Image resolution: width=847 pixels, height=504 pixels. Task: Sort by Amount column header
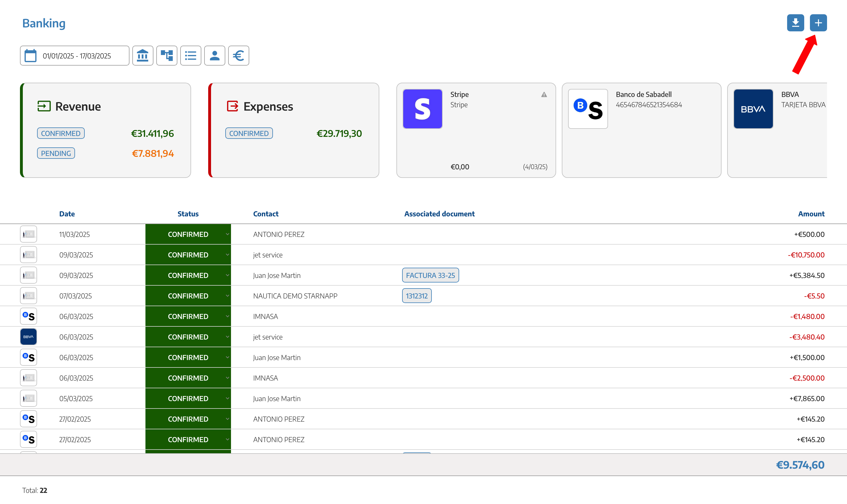tap(811, 214)
